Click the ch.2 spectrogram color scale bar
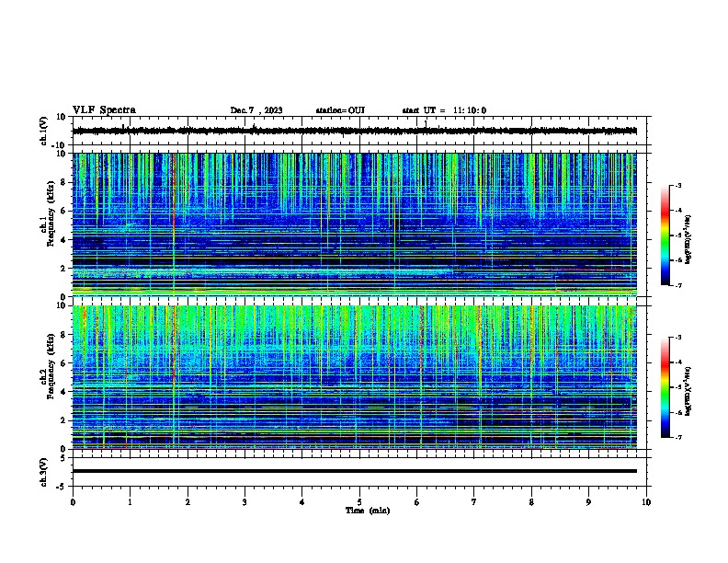Image resolution: width=728 pixels, height=563 pixels. click(x=665, y=387)
